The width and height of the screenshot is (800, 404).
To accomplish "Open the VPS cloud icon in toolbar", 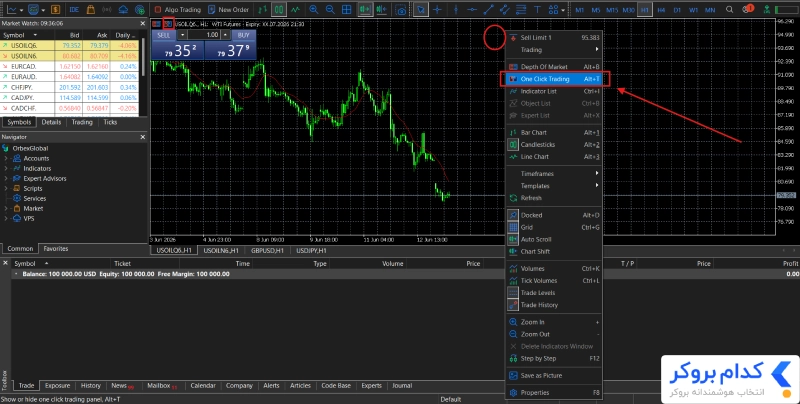I will [123, 10].
